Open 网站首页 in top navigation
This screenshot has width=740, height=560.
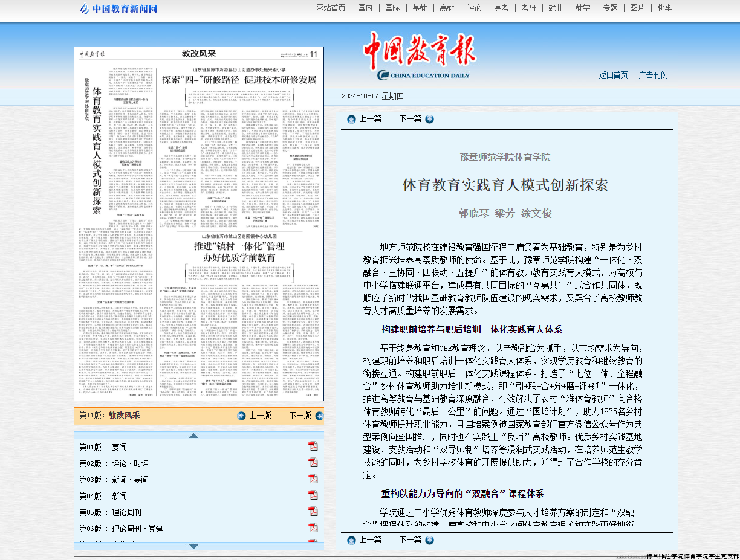(331, 8)
